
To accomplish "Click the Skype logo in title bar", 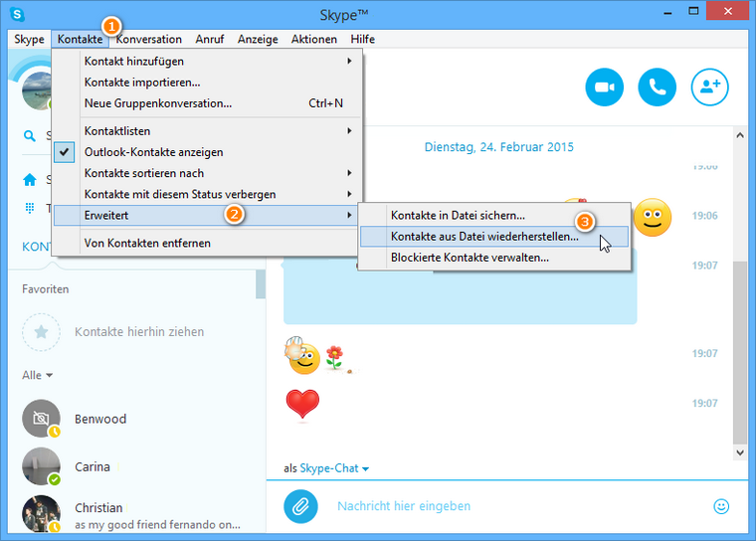I will (17, 15).
